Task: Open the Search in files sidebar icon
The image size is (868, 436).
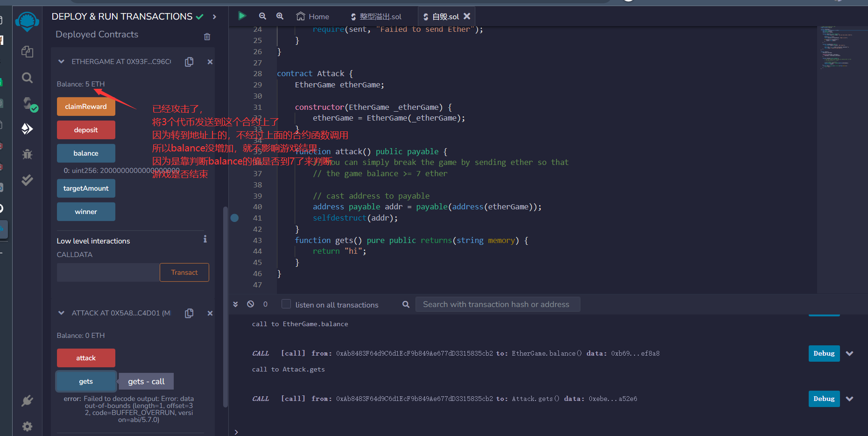Action: [27, 78]
